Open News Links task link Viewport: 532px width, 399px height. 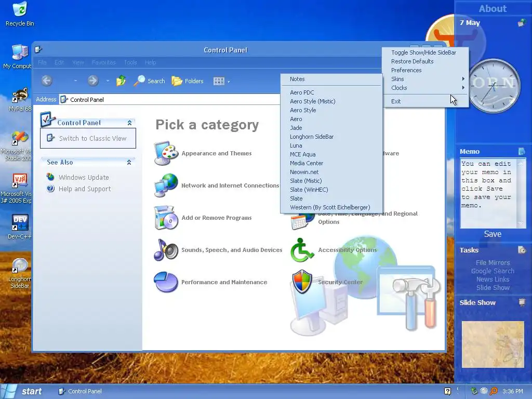tap(493, 279)
